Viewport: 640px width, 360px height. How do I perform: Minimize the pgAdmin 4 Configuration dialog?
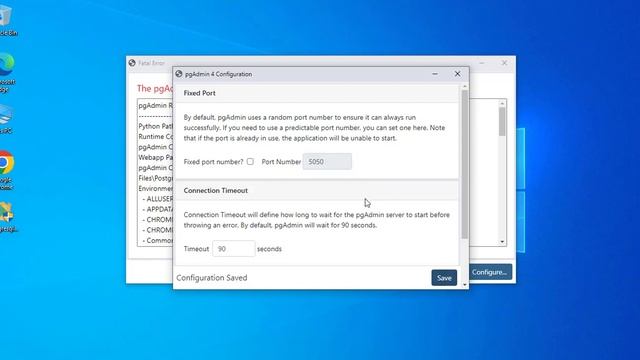pyautogui.click(x=435, y=74)
